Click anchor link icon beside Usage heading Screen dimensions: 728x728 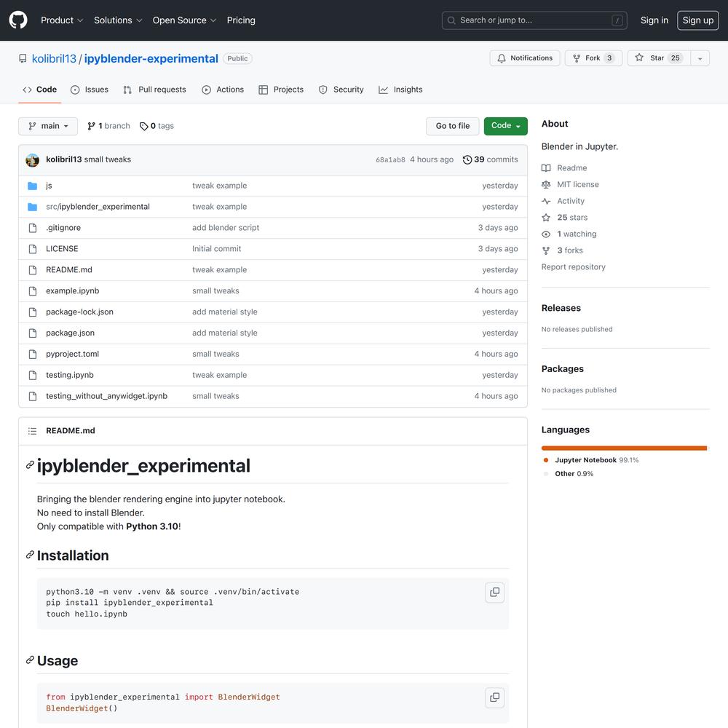click(x=30, y=660)
